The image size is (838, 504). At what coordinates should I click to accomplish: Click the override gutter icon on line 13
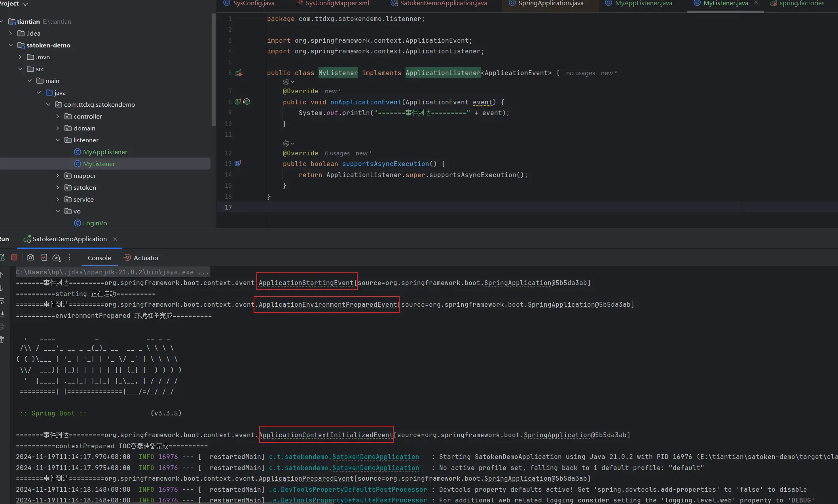(238, 163)
